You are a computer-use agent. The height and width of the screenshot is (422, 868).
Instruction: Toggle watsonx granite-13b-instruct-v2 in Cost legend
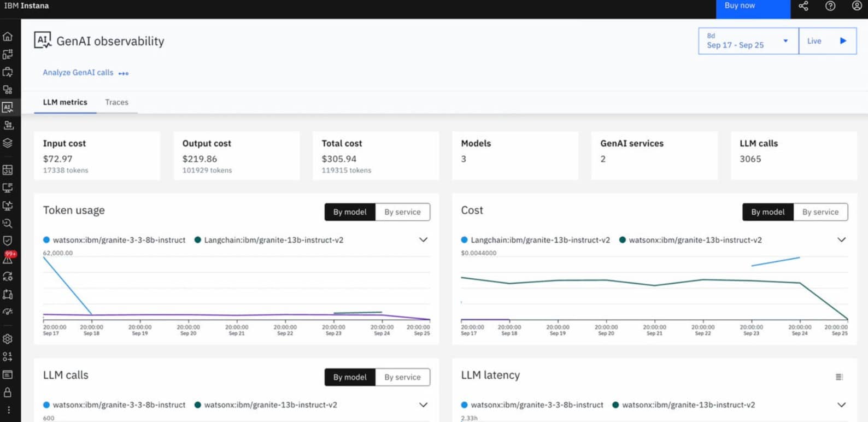[x=690, y=240]
